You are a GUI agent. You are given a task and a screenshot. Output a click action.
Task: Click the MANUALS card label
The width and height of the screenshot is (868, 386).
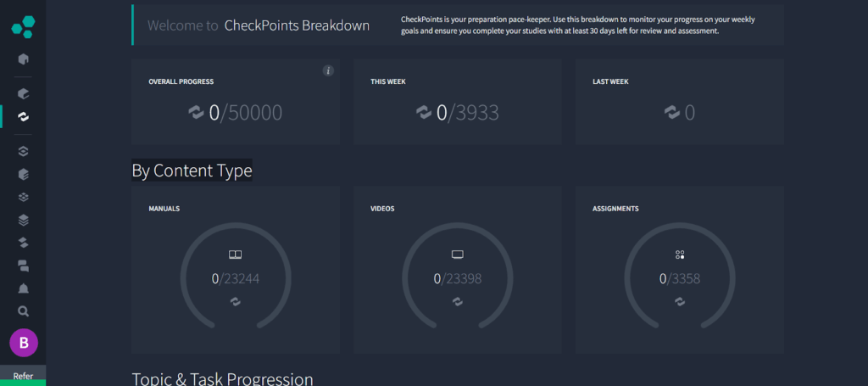(x=164, y=209)
